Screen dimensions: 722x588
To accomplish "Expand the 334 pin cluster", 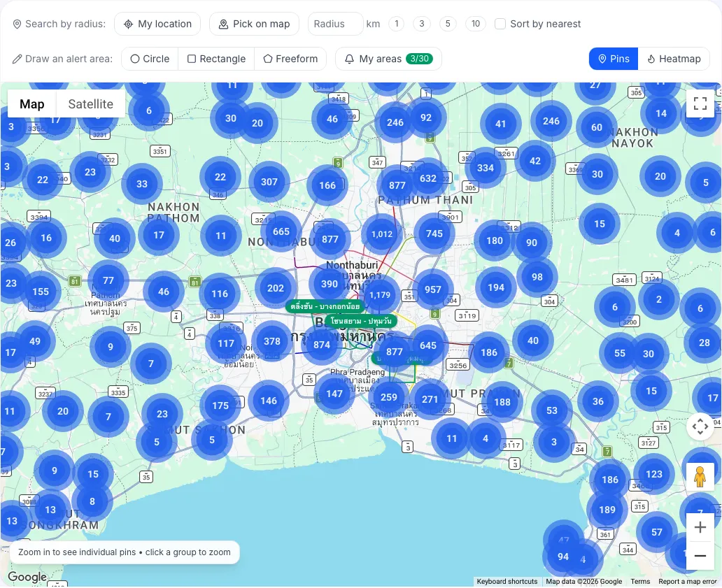I will [486, 168].
